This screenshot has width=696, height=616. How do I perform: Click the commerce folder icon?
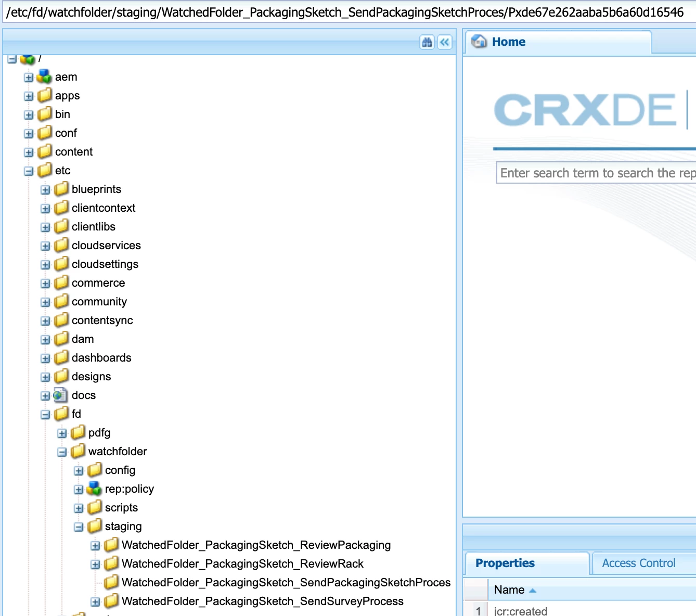61,283
